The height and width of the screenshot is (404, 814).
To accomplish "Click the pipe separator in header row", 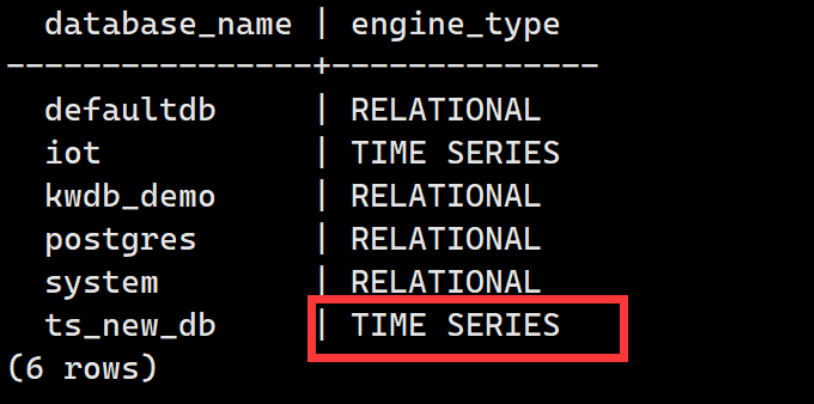I will (x=321, y=25).
